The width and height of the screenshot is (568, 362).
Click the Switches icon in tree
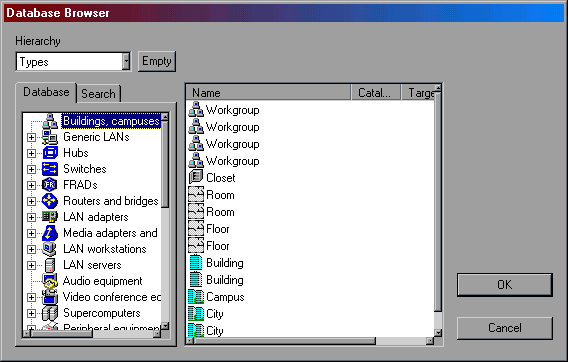click(x=50, y=169)
